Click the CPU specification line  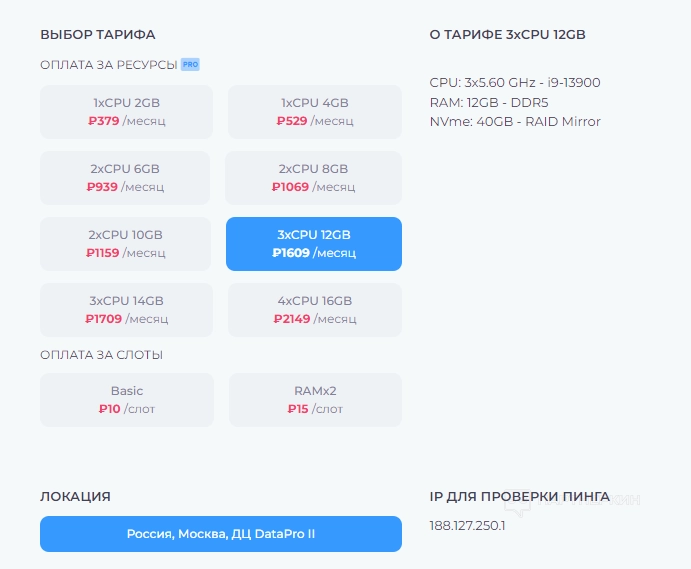[514, 82]
